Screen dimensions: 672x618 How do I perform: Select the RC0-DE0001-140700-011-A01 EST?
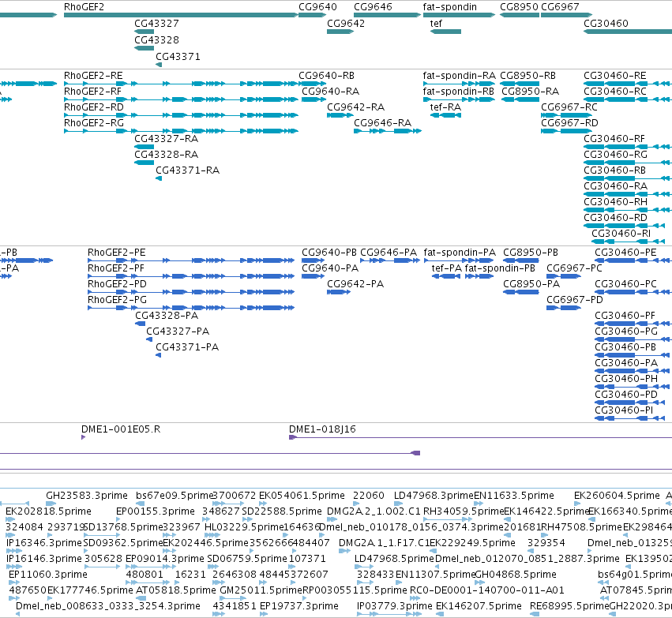click(x=487, y=590)
